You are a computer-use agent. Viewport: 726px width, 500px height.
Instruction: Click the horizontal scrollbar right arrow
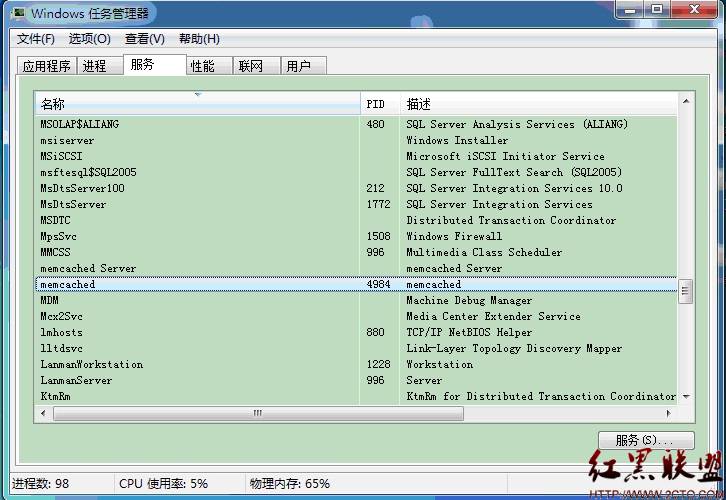[669, 413]
